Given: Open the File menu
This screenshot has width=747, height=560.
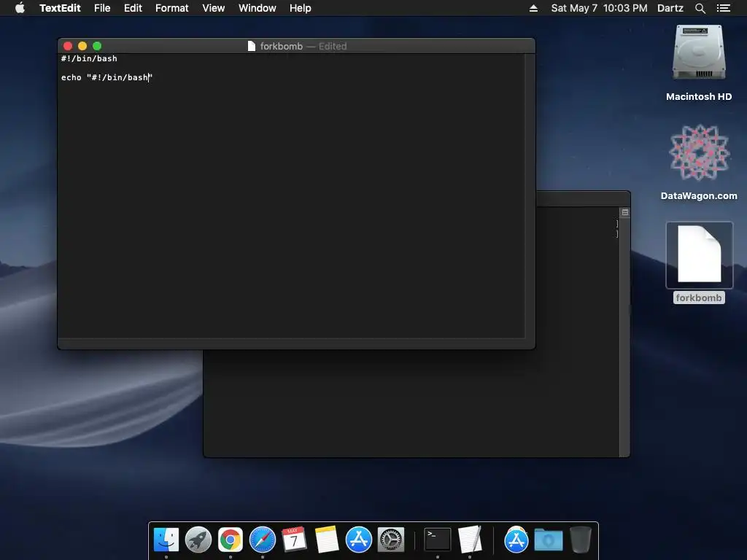Looking at the screenshot, I should (x=102, y=8).
